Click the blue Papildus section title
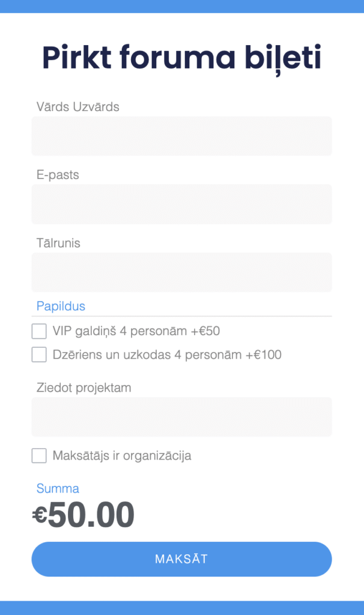The height and width of the screenshot is (615, 364). (x=61, y=306)
